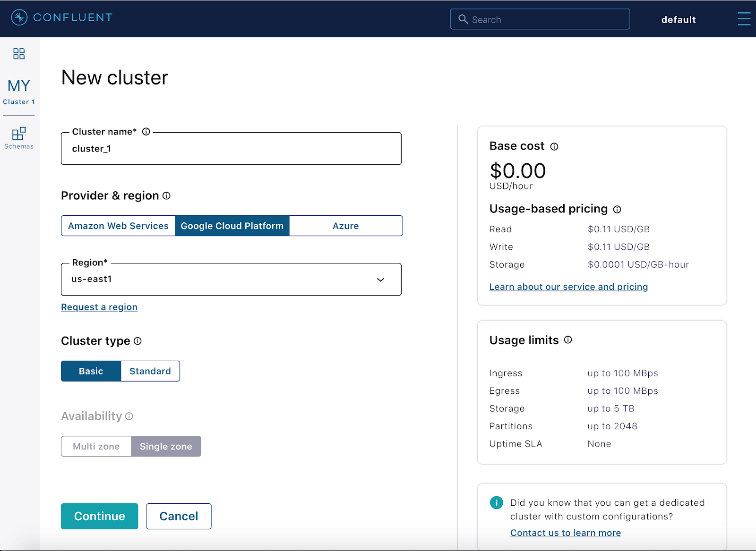
Task: Open the default environment menu
Action: click(x=679, y=19)
